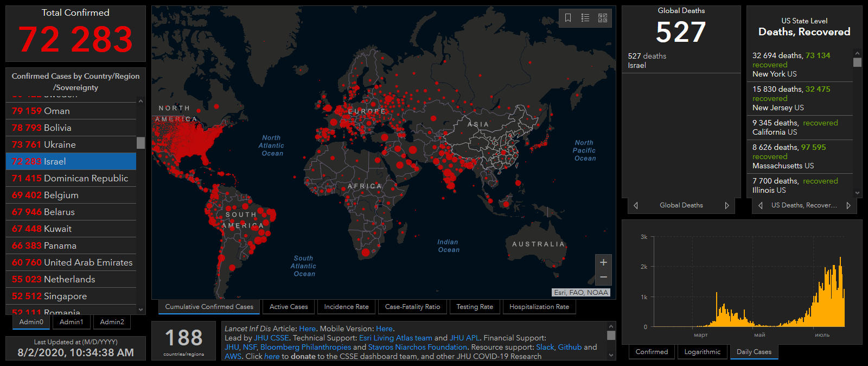Click the US state list scrollbar thumb
The width and height of the screenshot is (868, 366).
coord(857,62)
